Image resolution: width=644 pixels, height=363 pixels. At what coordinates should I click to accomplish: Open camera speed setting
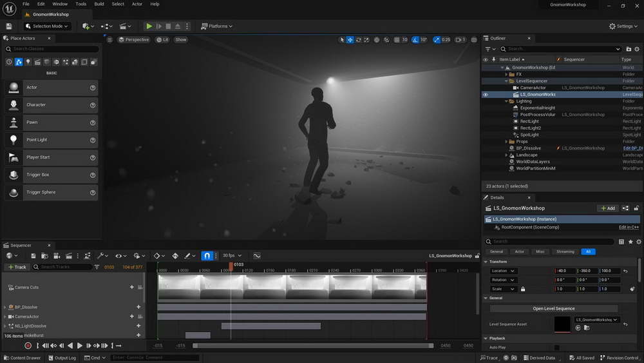[460, 39]
